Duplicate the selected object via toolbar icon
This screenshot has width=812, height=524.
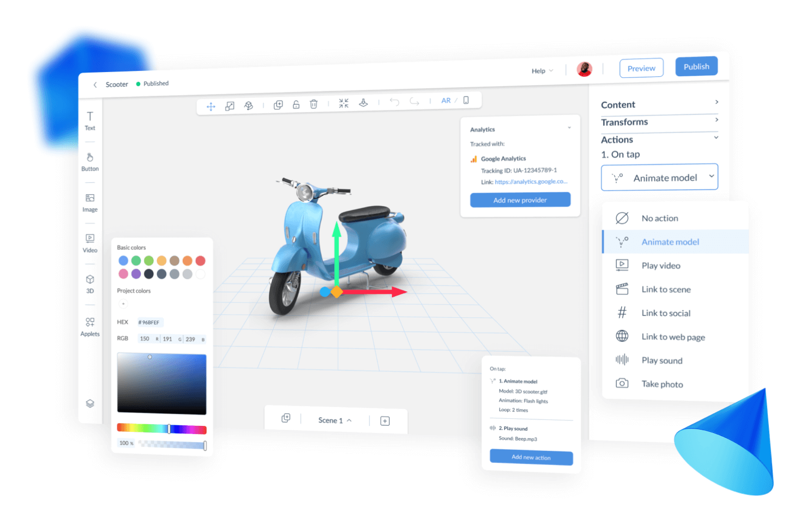(x=278, y=104)
